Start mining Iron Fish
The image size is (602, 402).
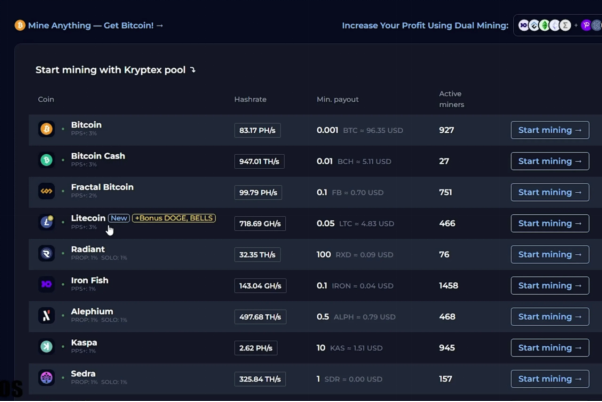click(549, 286)
